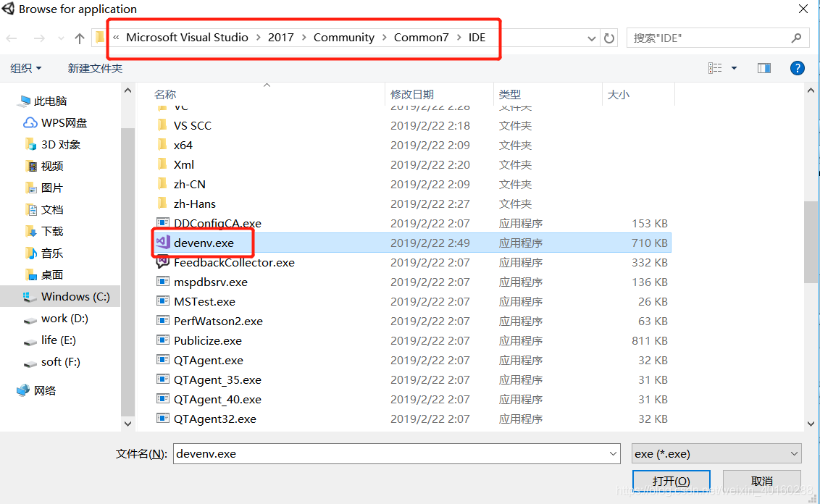Select WPS网盘 in sidebar
The image size is (820, 504).
coord(64,123)
